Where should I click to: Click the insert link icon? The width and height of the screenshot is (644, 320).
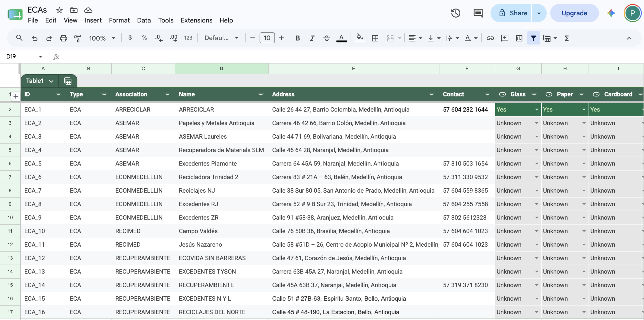(490, 38)
